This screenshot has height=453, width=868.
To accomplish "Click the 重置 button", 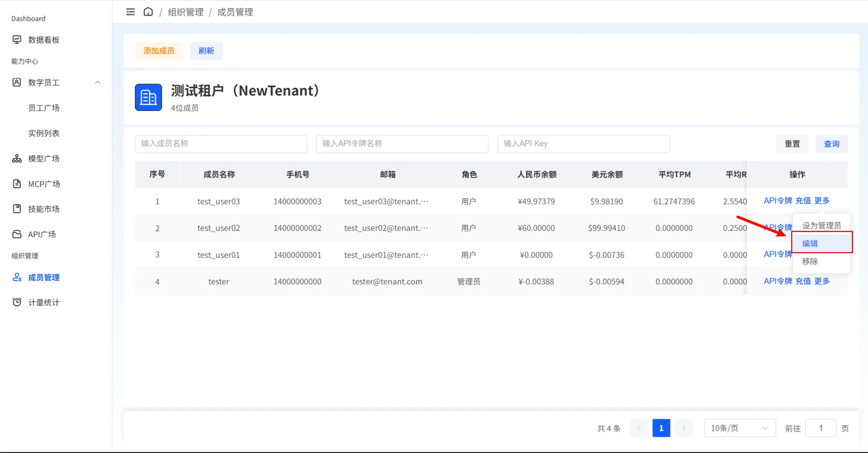I will 792,144.
